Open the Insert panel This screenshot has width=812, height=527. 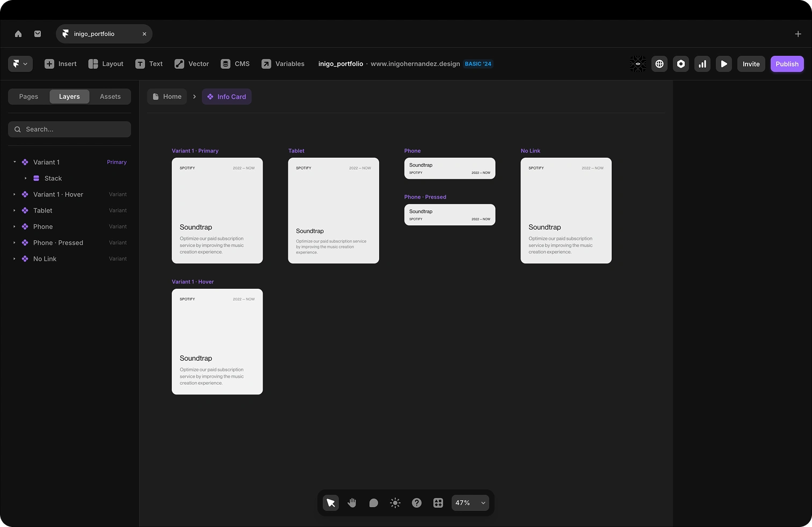coord(60,63)
